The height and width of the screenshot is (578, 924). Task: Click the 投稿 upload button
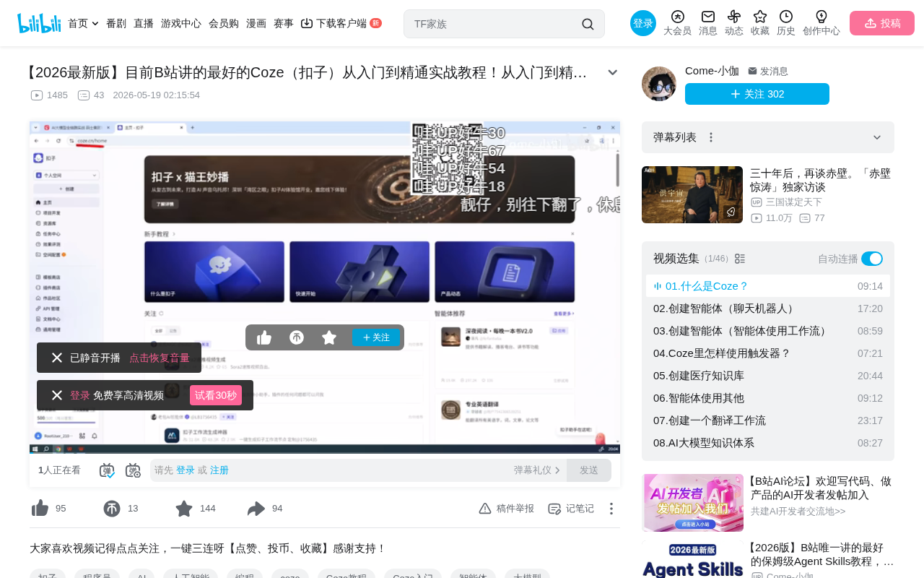(882, 23)
